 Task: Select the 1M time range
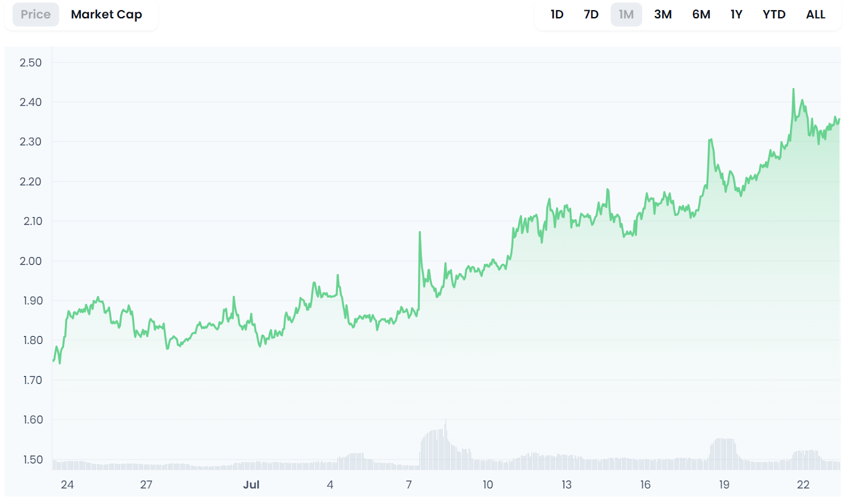tap(626, 14)
